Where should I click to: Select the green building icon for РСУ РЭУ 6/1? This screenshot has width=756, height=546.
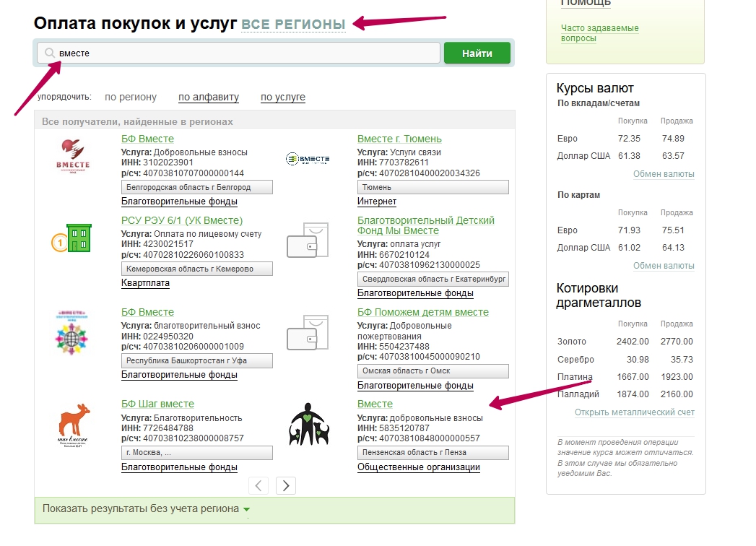pyautogui.click(x=72, y=238)
